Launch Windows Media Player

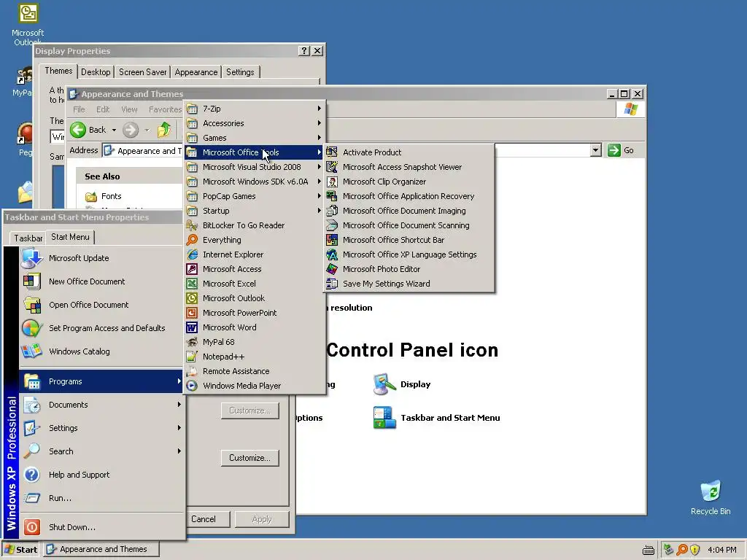(x=255, y=386)
